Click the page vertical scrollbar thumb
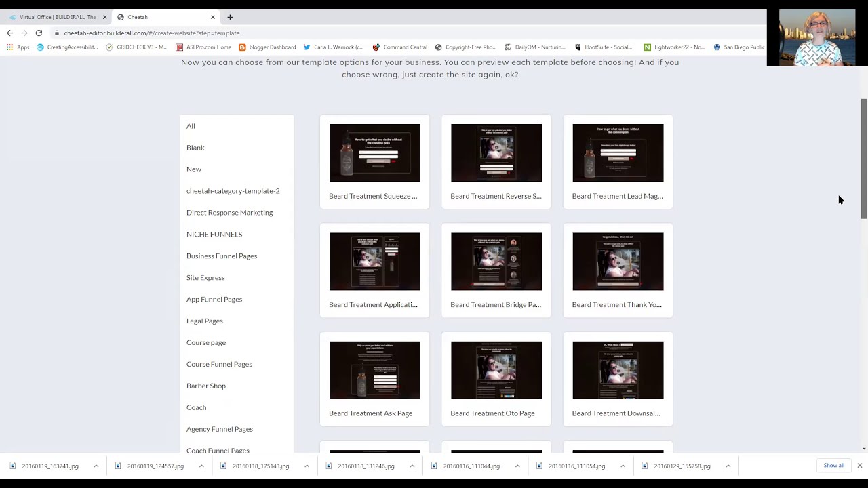Screen dimensions: 868x488 tap(864, 159)
